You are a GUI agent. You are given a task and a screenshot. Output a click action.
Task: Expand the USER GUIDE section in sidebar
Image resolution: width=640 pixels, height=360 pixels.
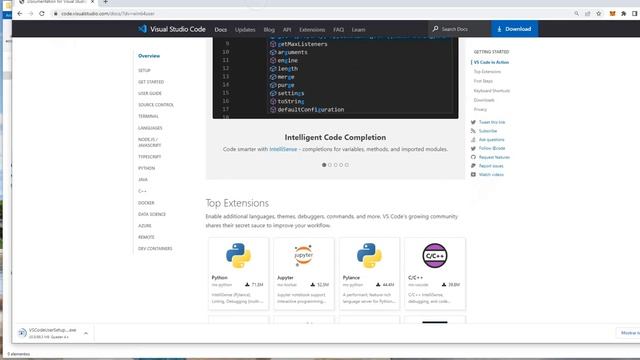[150, 93]
